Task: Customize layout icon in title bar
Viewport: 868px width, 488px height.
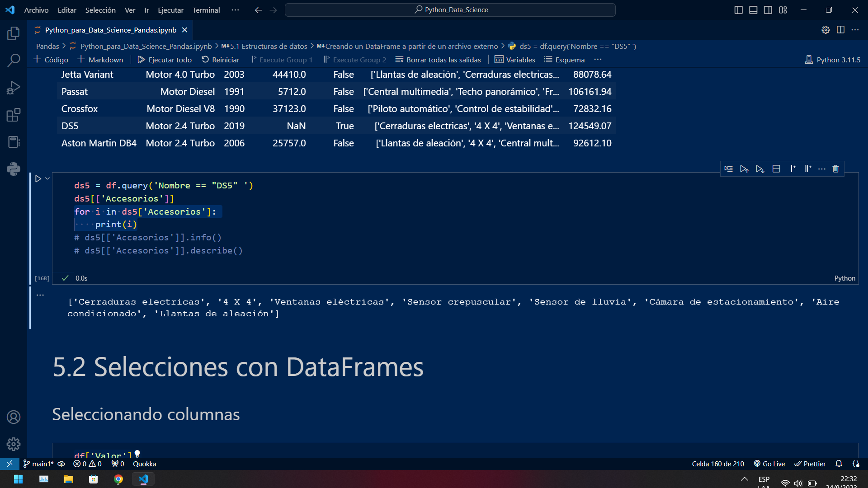Action: pos(783,10)
